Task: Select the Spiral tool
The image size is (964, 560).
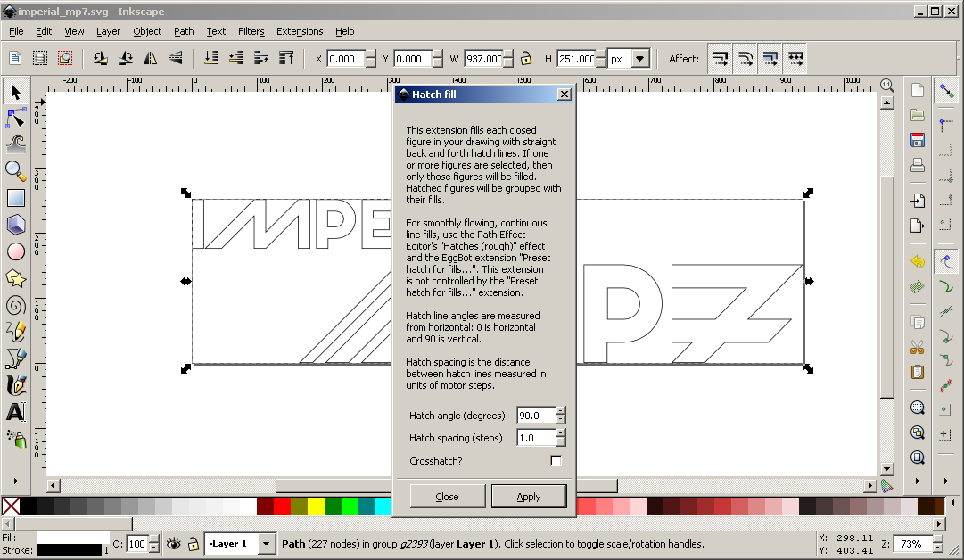Action: coord(15,306)
